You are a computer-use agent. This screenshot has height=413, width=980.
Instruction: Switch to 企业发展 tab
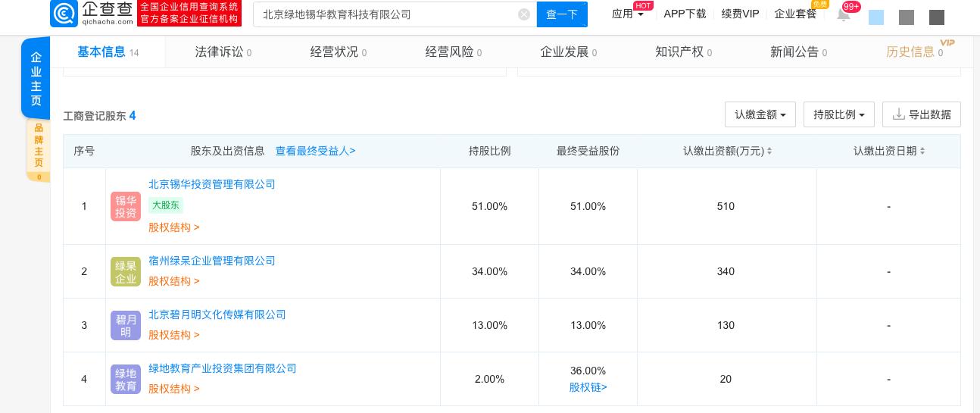point(569,52)
